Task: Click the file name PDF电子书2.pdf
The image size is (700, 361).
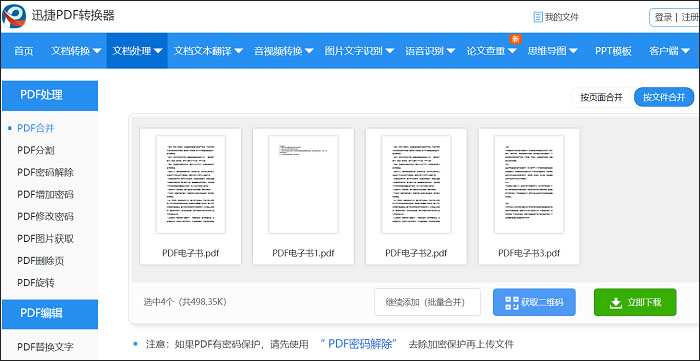Action: click(417, 253)
